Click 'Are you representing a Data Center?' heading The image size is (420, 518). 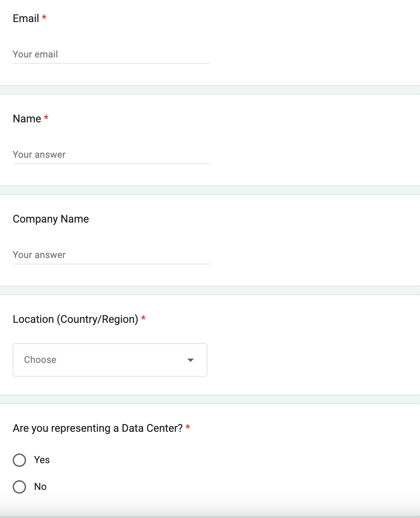point(98,428)
